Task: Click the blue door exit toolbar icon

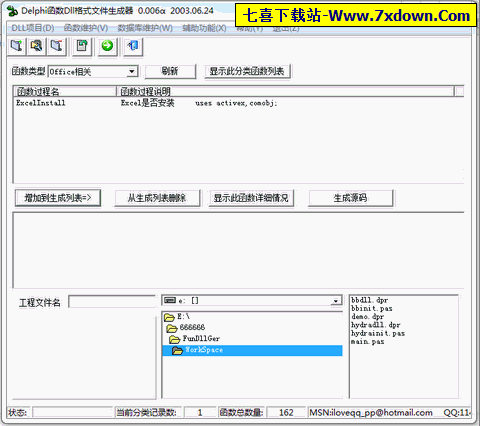Action: (133, 46)
